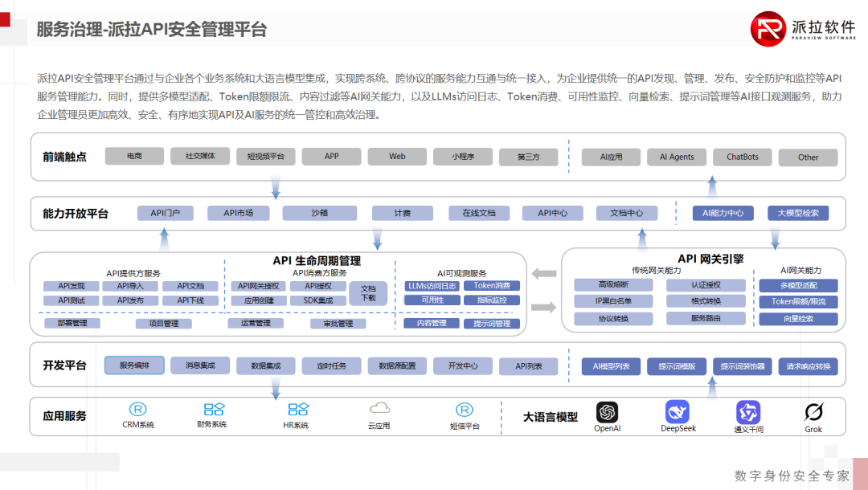Select 向量检索 under AI网关能力
Screen dimensions: 868x490
tap(797, 318)
